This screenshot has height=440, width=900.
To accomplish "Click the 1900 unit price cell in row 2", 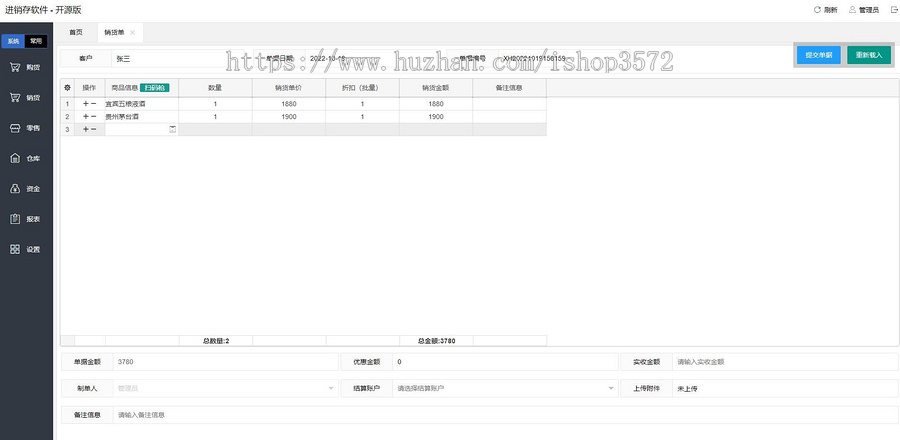I will tap(289, 116).
